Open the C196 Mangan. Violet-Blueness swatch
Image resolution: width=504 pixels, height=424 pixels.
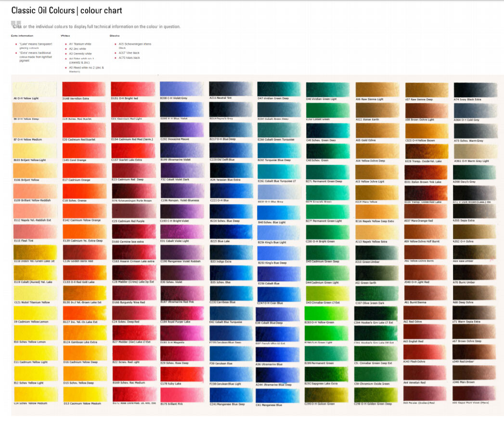[182, 191]
